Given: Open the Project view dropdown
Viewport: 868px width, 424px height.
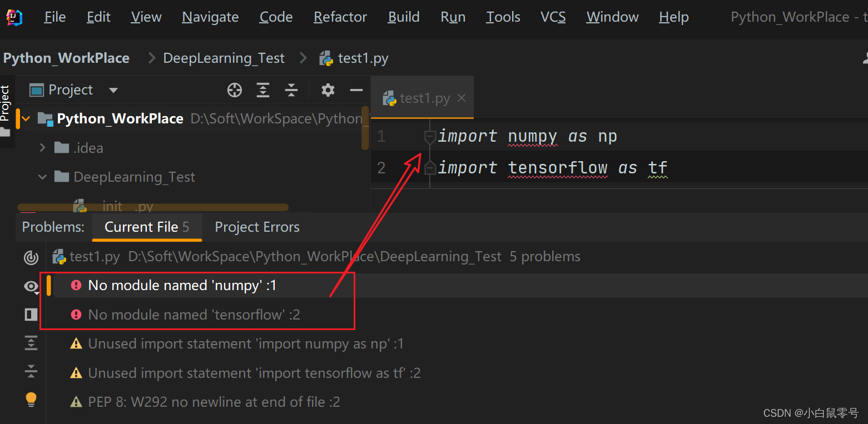Looking at the screenshot, I should (113, 90).
